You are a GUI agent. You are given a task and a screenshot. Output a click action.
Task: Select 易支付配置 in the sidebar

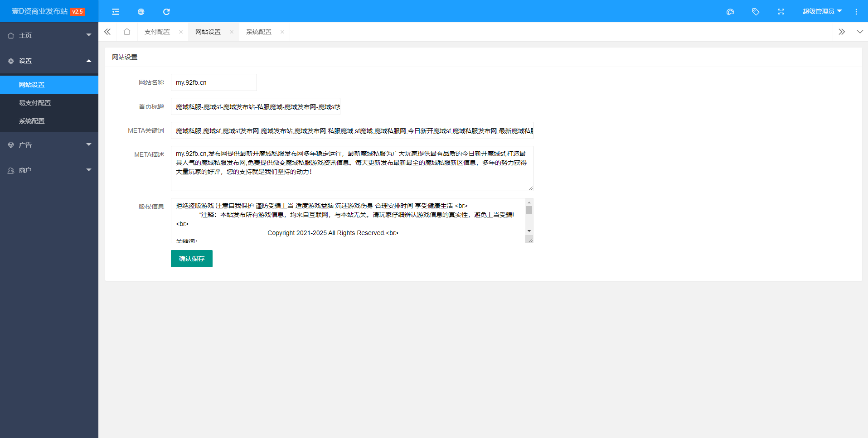[35, 103]
